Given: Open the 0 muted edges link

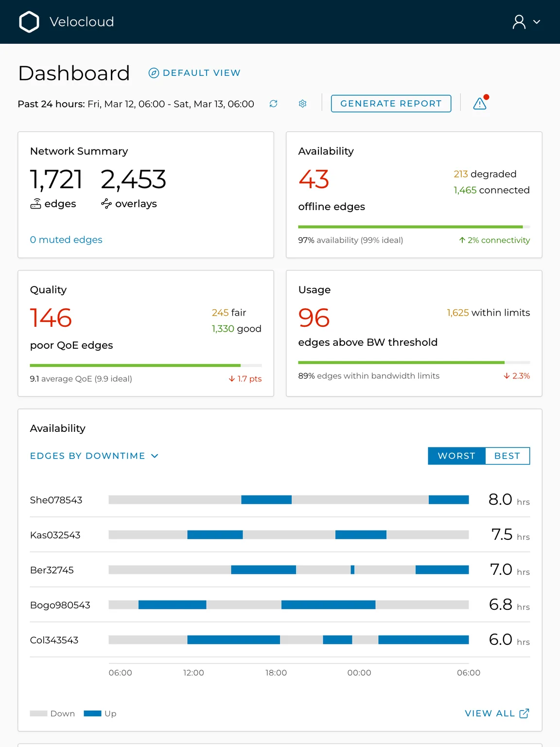Looking at the screenshot, I should tap(66, 240).
